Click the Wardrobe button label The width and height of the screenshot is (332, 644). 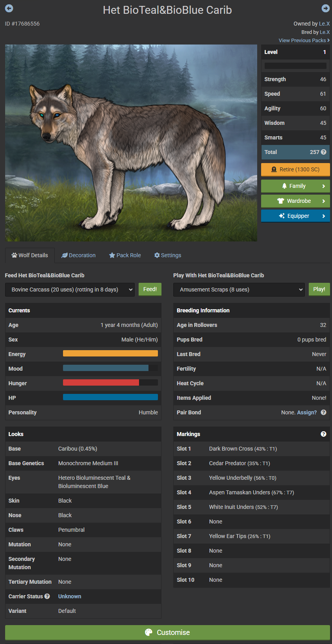coord(299,201)
